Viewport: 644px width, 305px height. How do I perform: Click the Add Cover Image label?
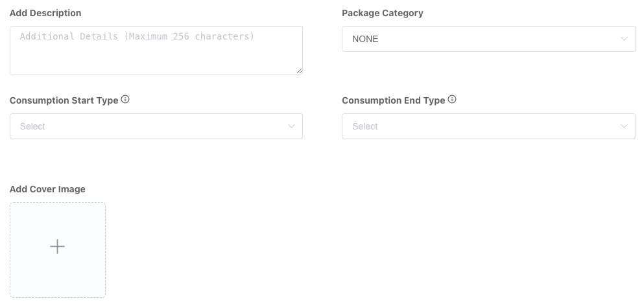tap(47, 189)
